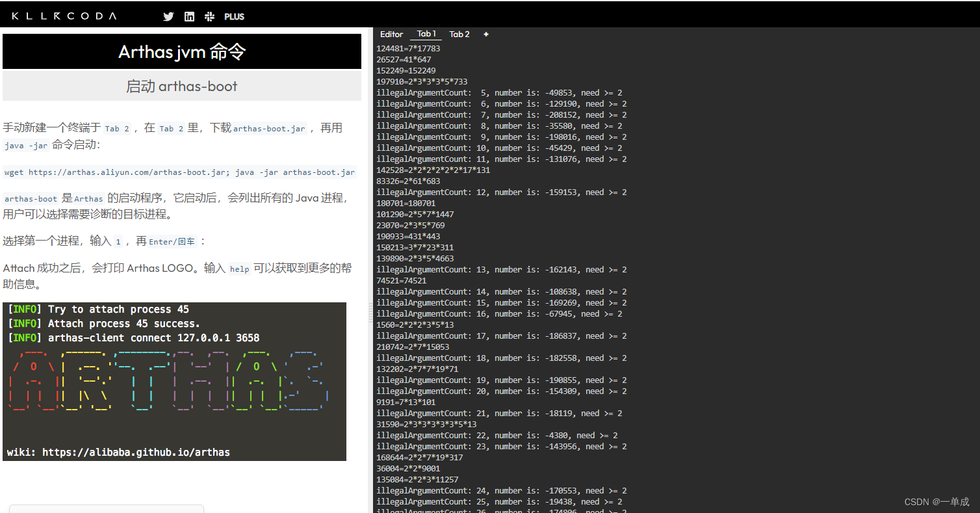Click terminal line '180701=180701'
Viewport: 980px width, 513px height.
coord(406,204)
